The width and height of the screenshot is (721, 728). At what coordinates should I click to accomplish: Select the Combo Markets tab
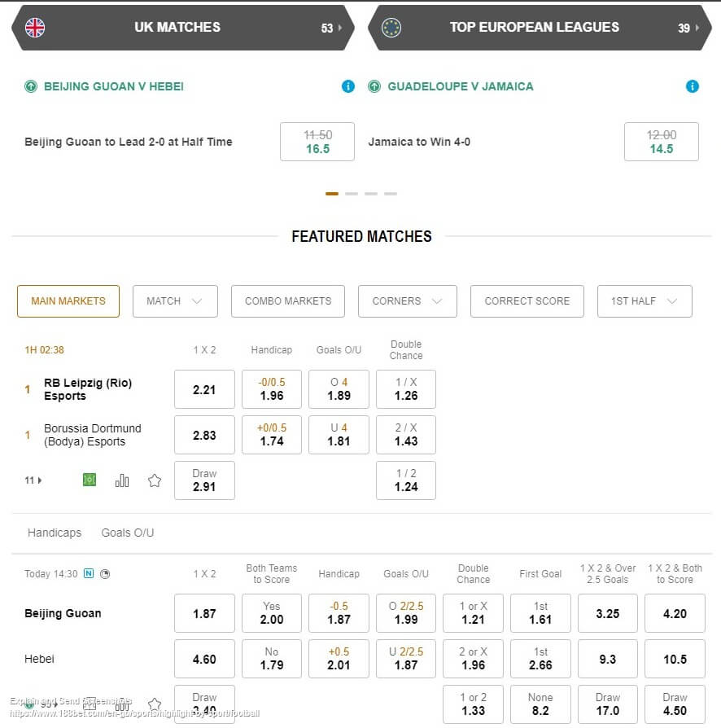click(287, 301)
